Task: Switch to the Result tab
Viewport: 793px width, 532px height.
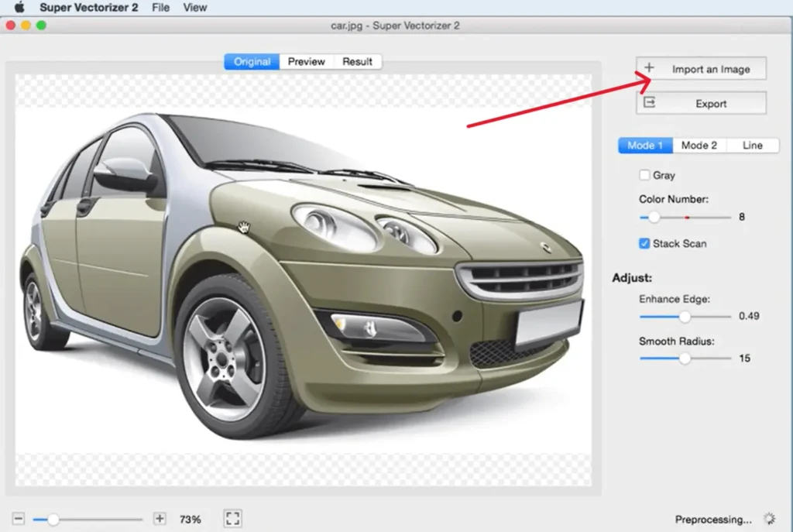Action: tap(357, 61)
